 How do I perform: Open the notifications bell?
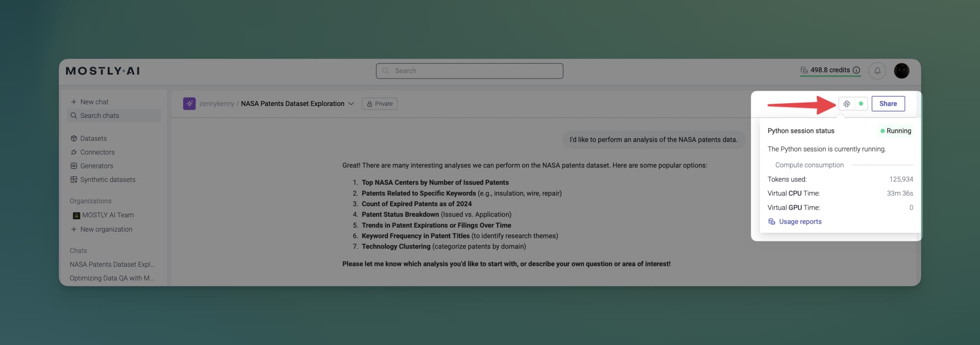(x=877, y=71)
